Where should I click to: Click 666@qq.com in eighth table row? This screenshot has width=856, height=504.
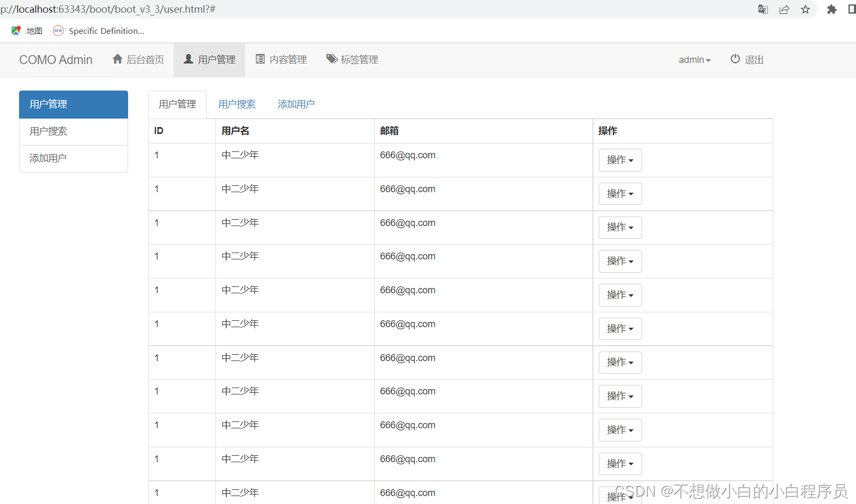pos(408,391)
